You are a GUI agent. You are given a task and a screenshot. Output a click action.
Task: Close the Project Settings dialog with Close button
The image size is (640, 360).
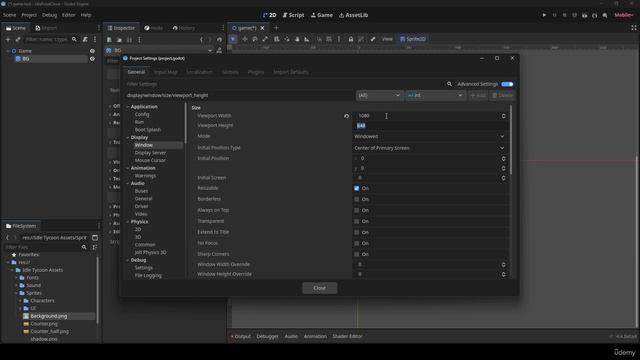320,288
